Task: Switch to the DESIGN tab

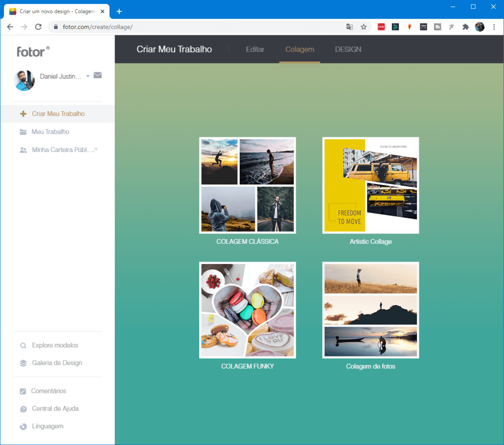Action: (x=348, y=49)
